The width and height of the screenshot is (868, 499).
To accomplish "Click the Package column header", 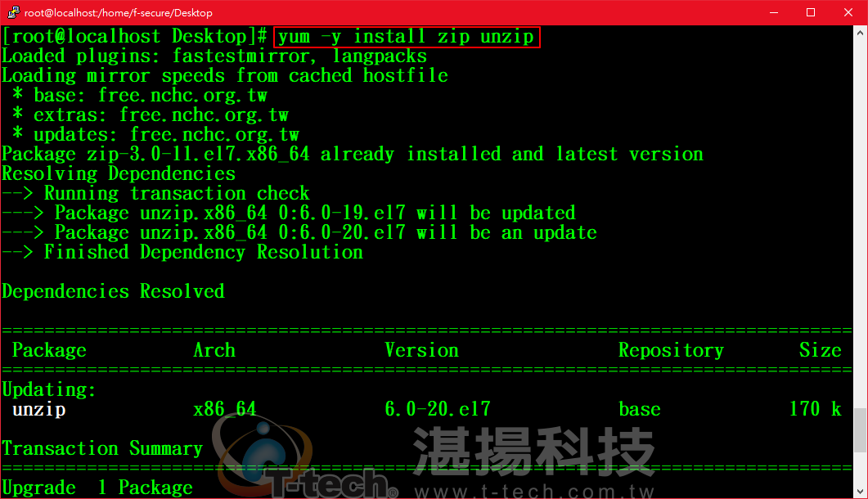I will (x=49, y=351).
